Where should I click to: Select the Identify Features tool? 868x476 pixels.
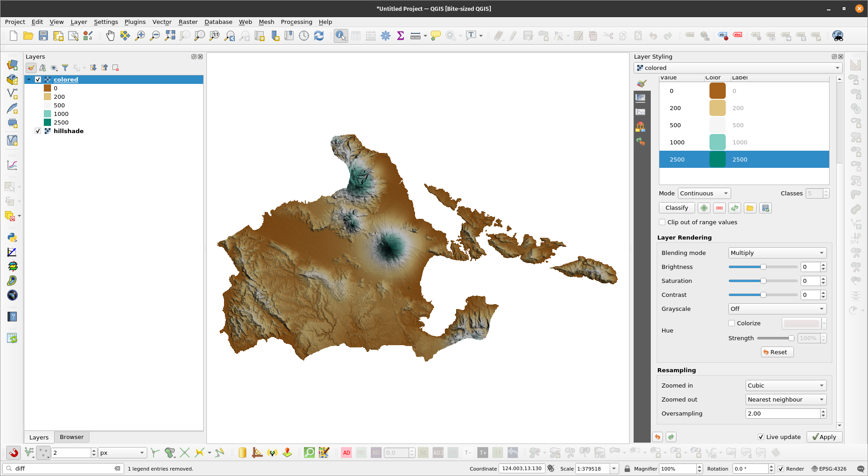(x=341, y=36)
